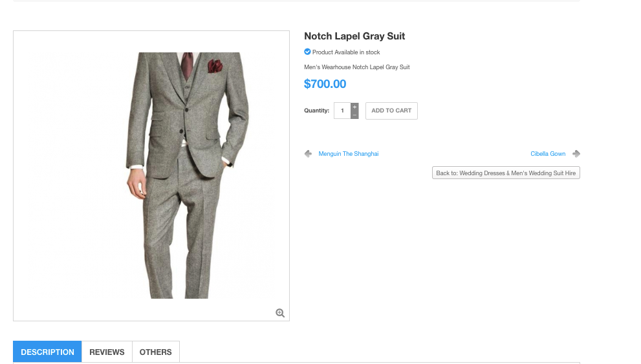Click the quantity input field
The image size is (641, 364).
pos(342,111)
